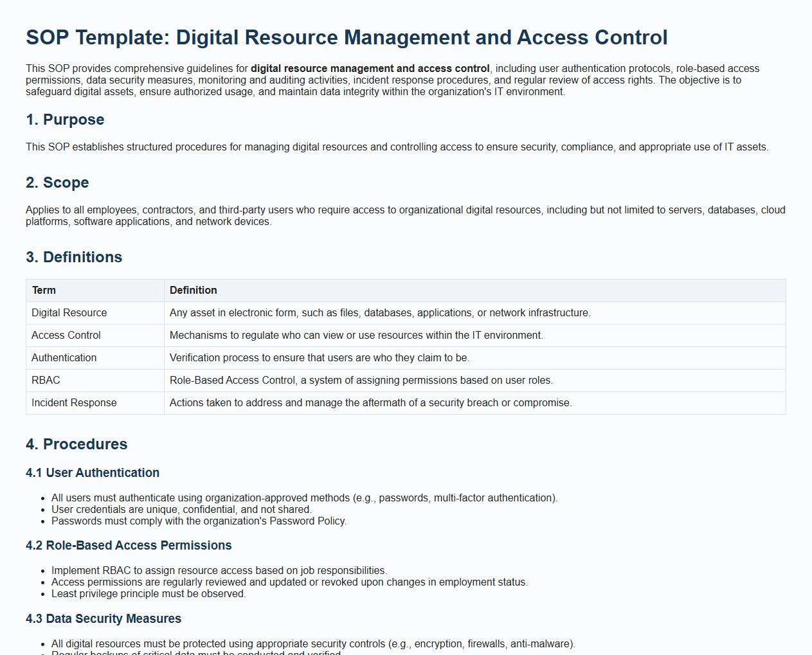Click the bullet mentioning encryption, firewalls, anti-malware

tap(313, 643)
